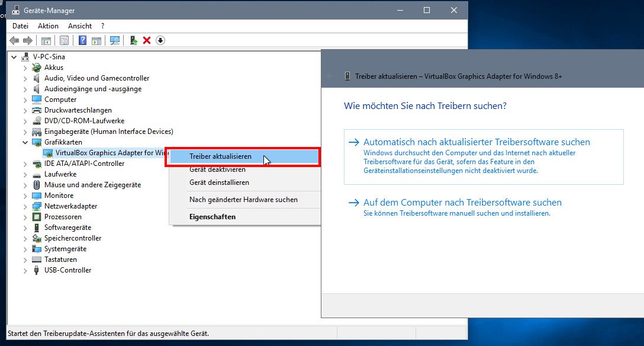Click the Properties toolbar icon
The image size is (644, 346).
(x=65, y=40)
